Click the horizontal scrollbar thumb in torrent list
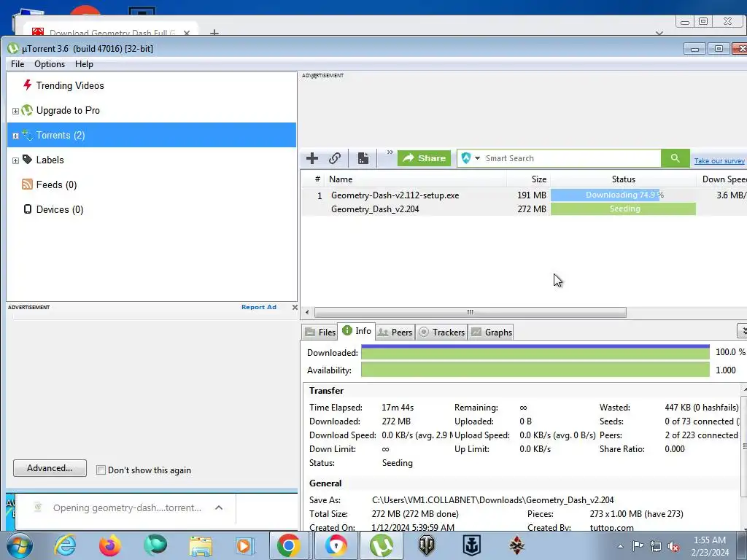 tap(471, 312)
